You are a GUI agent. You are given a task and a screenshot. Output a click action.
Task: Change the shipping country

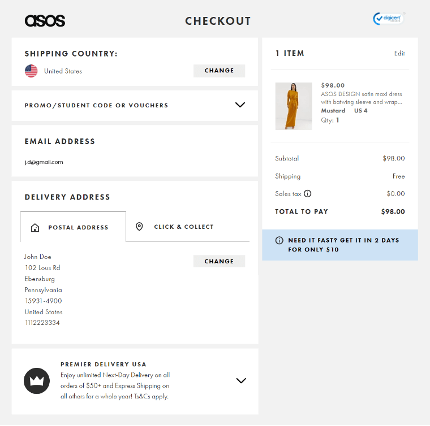click(219, 71)
